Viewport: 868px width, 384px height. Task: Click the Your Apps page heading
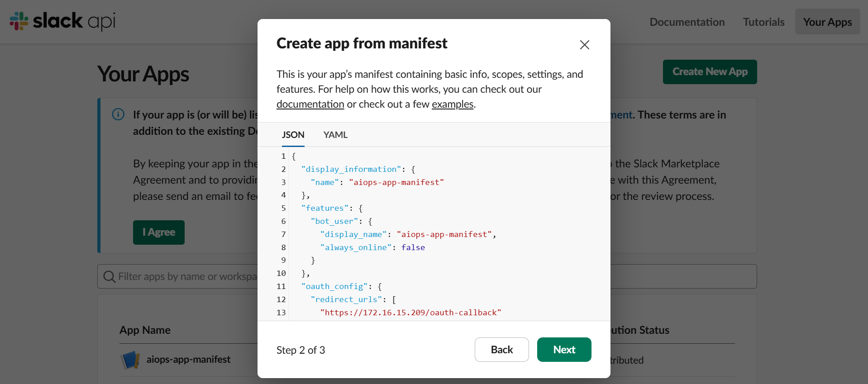click(143, 74)
